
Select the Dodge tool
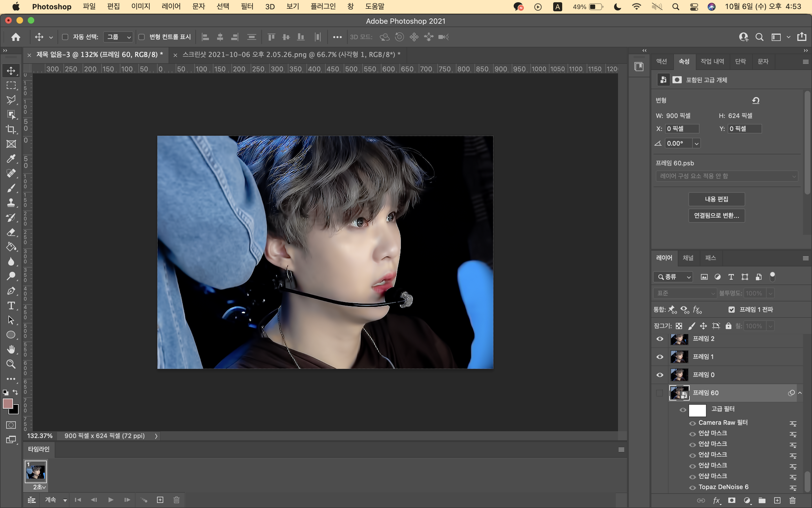click(x=11, y=276)
